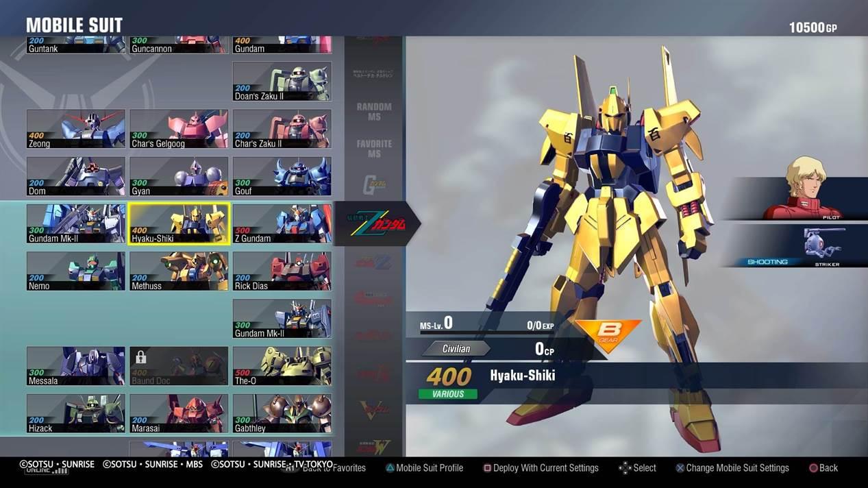
Task: Select Doan's Zaku II
Action: click(x=282, y=82)
